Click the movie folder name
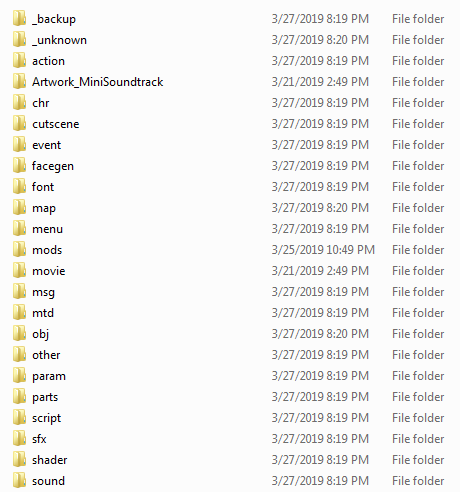Screen dimensions: 460x492 click(x=49, y=271)
